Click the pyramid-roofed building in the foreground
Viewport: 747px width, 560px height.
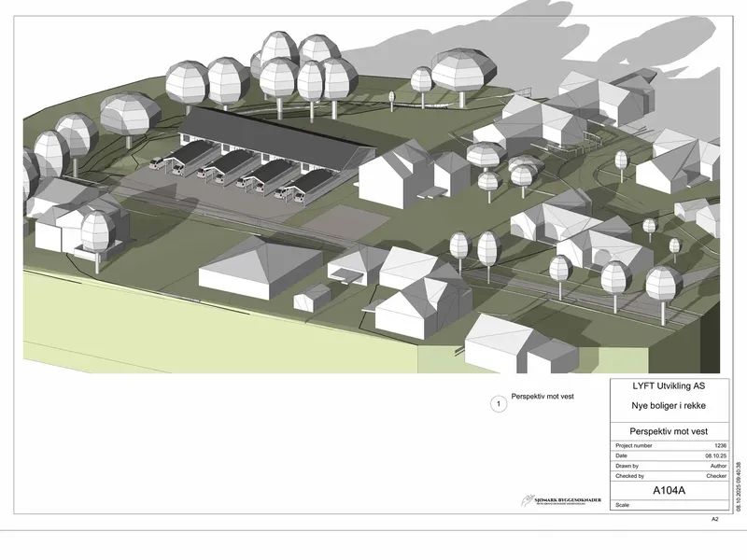tap(261, 266)
